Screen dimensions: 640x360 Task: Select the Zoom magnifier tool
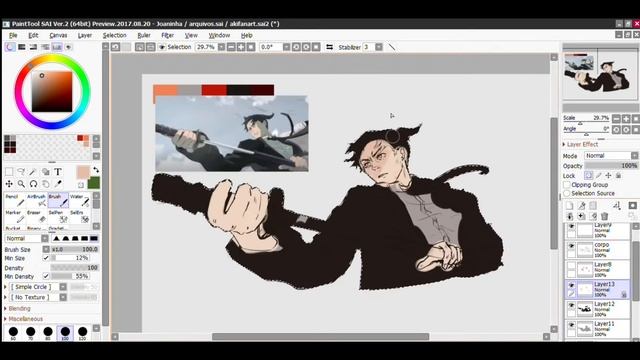[21, 184]
